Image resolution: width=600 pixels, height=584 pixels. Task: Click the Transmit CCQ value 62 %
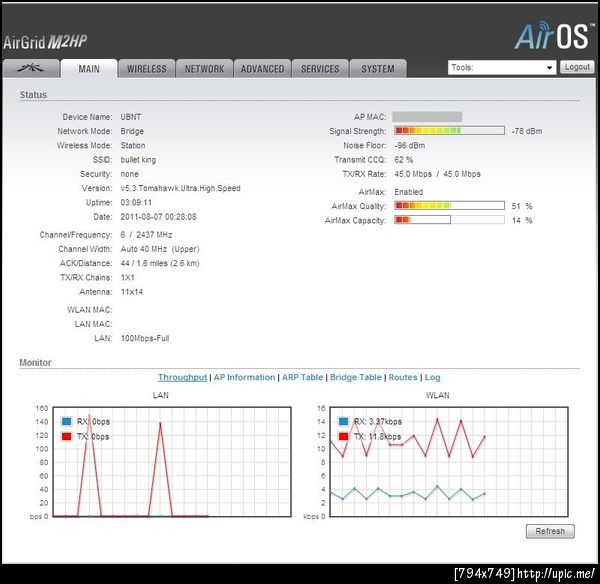(x=404, y=160)
